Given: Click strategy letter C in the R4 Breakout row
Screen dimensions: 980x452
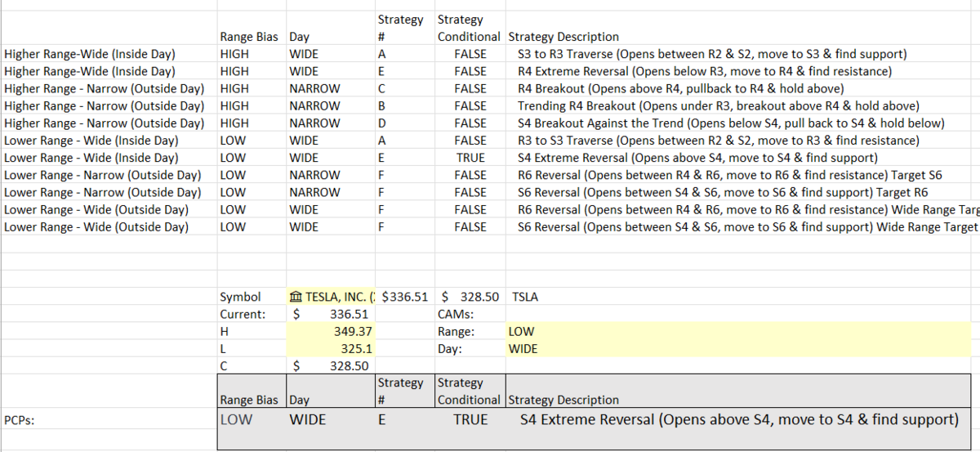Looking at the screenshot, I should click(381, 89).
